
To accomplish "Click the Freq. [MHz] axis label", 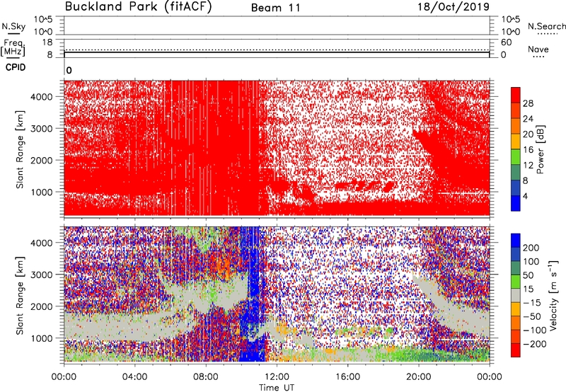I will 13,47.
